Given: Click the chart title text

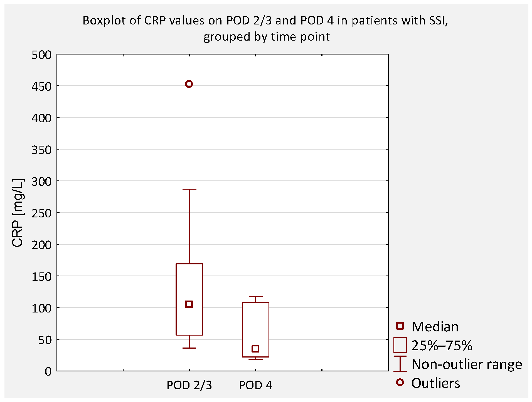Looking at the screenshot, I should click(x=266, y=28).
